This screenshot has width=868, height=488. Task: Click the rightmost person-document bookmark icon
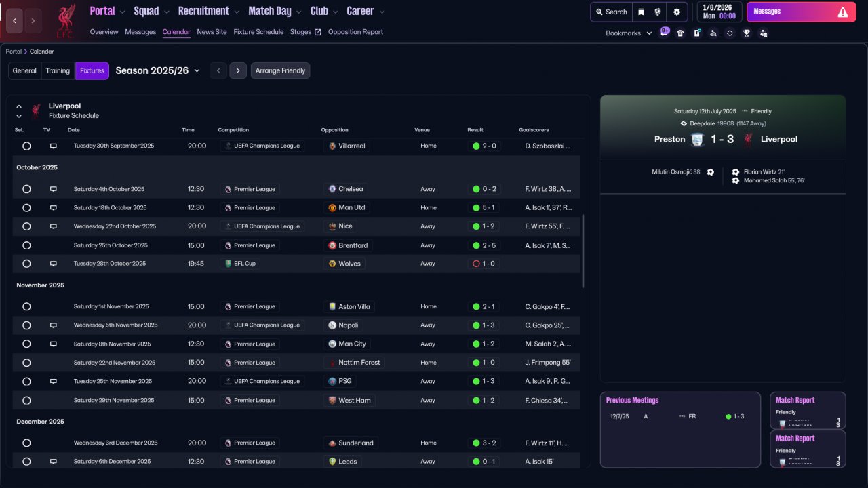pyautogui.click(x=764, y=33)
